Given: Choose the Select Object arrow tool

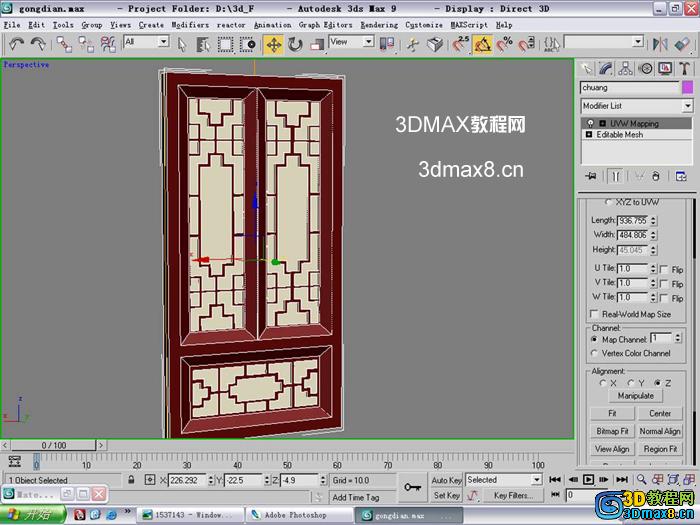Looking at the screenshot, I should [x=182, y=44].
